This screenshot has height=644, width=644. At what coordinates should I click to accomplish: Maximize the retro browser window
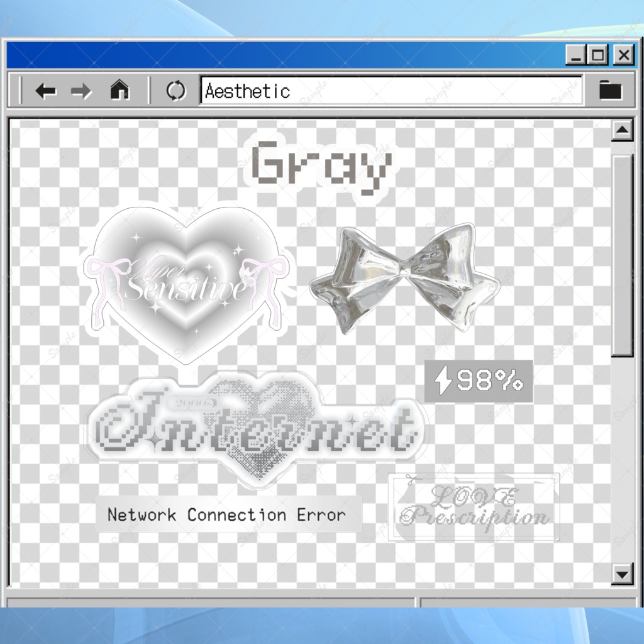pos(598,55)
